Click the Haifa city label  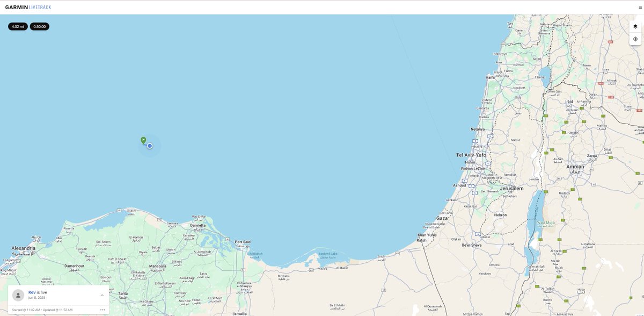490,77
